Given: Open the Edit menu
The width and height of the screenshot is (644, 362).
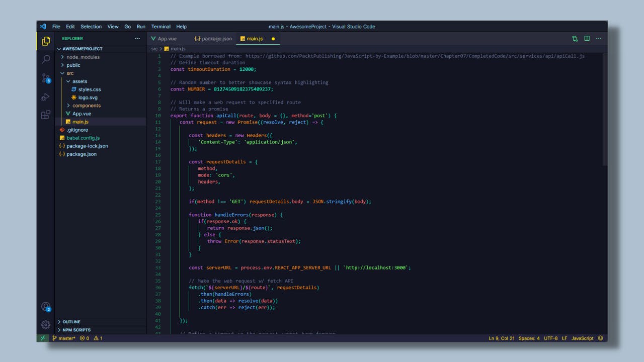Looking at the screenshot, I should [70, 27].
